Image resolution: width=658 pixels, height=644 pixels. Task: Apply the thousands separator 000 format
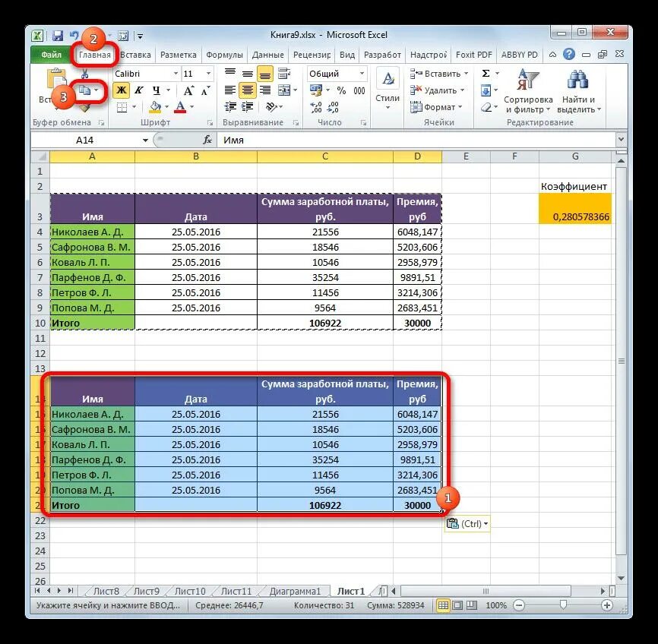[359, 90]
